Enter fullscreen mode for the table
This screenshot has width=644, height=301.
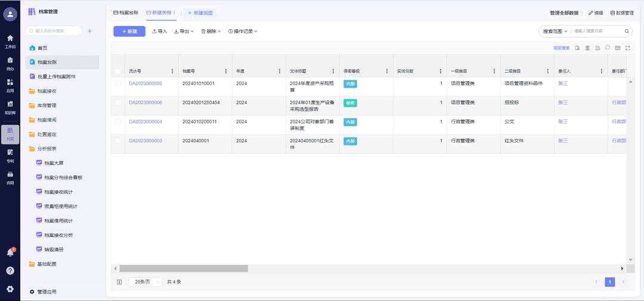(x=628, y=48)
